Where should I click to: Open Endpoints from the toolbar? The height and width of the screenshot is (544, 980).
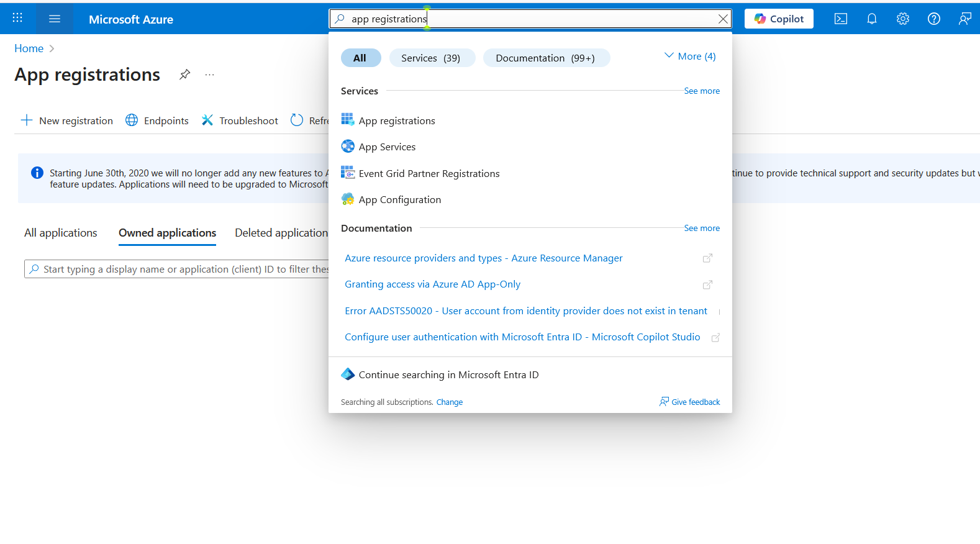[x=157, y=120]
